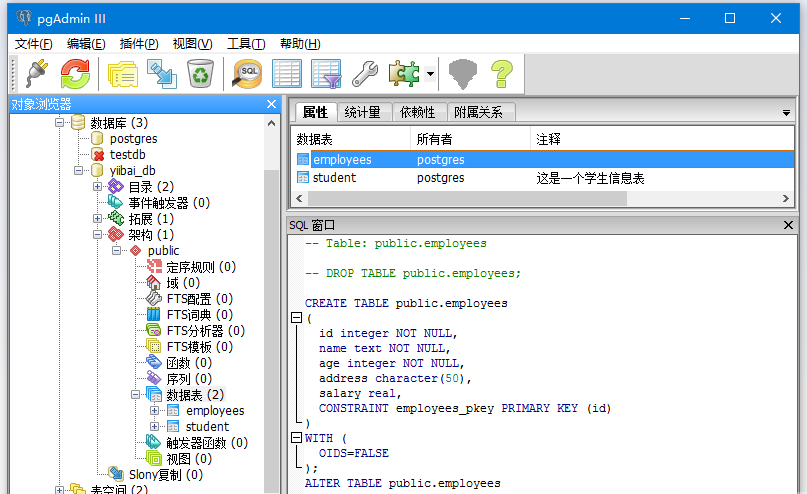Select 事件触发器 (0) in tree

point(169,203)
